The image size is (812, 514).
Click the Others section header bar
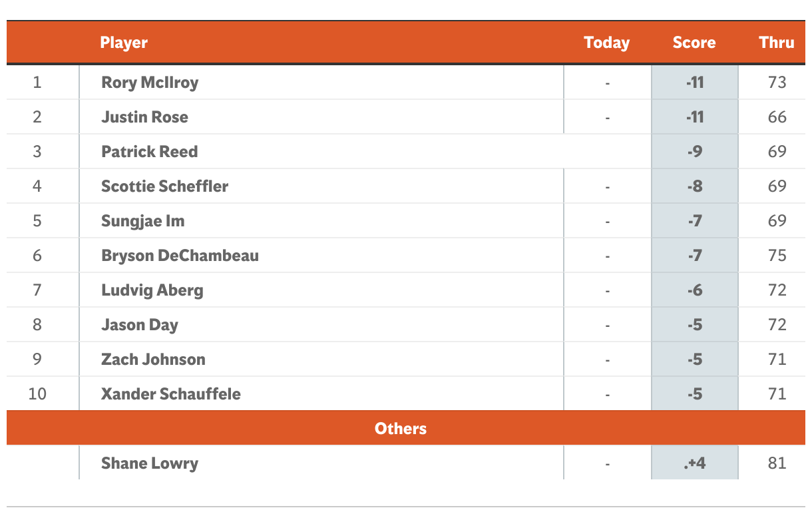click(x=406, y=428)
